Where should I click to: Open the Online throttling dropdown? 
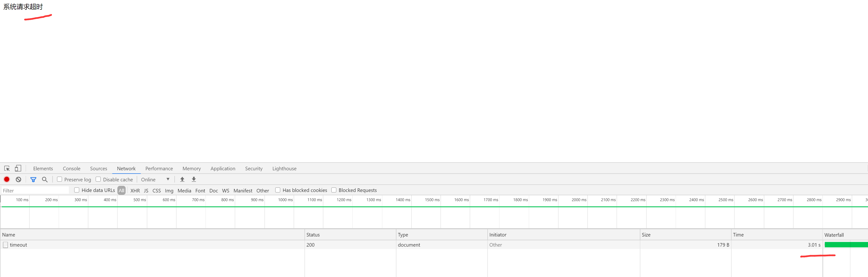click(155, 179)
